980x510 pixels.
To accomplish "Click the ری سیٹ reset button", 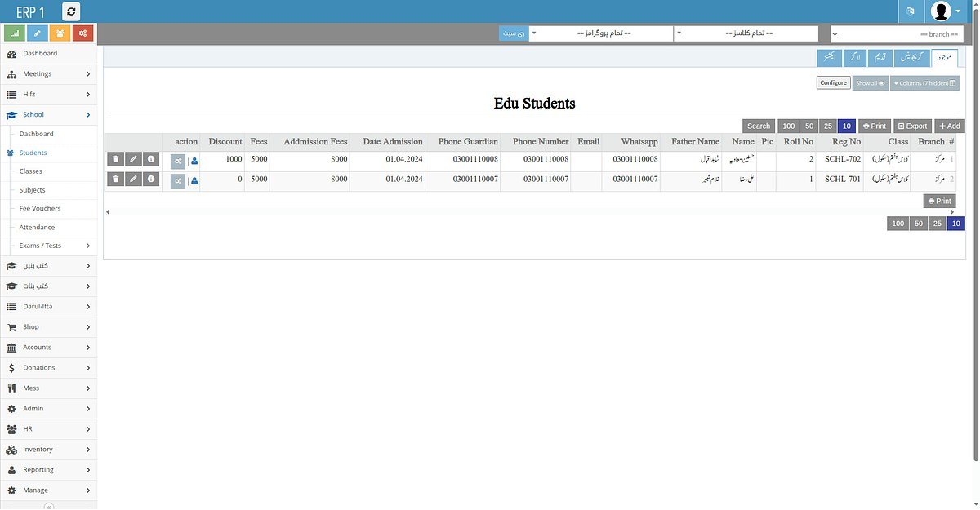I will tap(514, 33).
